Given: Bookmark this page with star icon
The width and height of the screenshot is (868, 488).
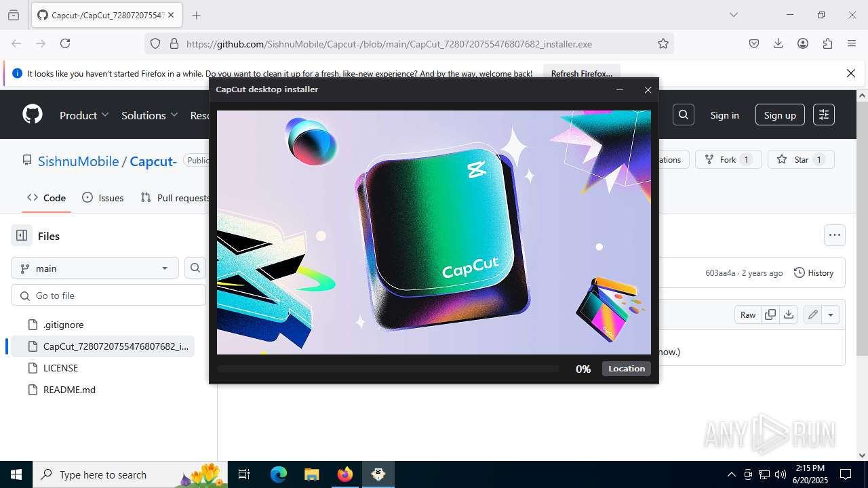Looking at the screenshot, I should pyautogui.click(x=663, y=43).
